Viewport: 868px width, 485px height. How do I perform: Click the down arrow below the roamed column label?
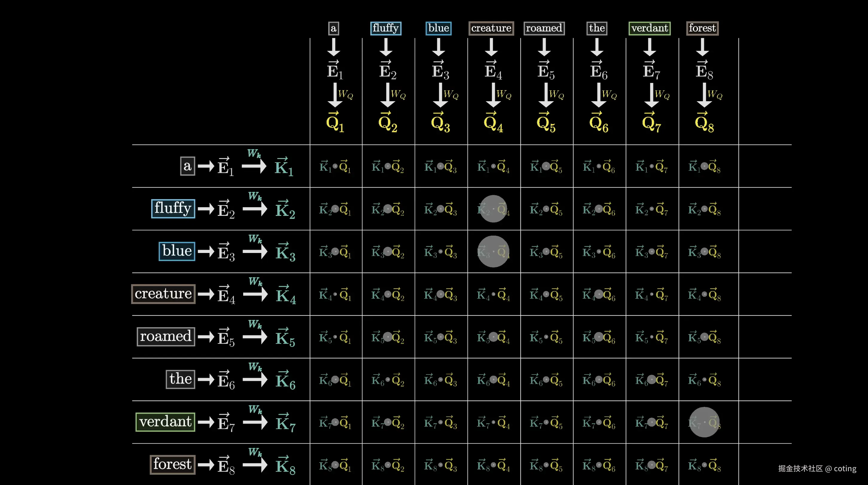coord(544,47)
